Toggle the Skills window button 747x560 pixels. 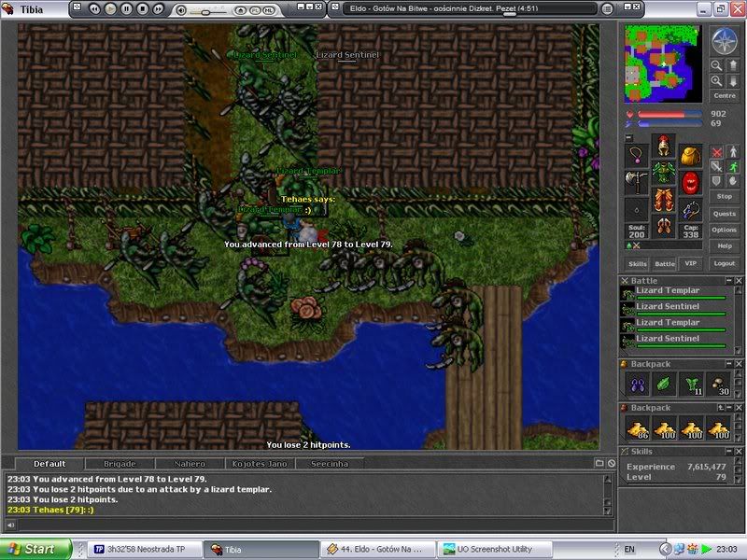(x=638, y=263)
